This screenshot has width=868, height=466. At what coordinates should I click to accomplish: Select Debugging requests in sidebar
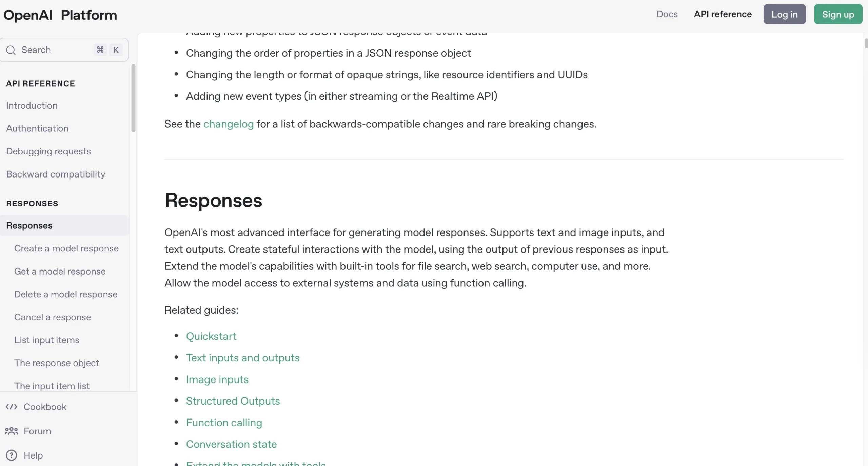pyautogui.click(x=48, y=151)
